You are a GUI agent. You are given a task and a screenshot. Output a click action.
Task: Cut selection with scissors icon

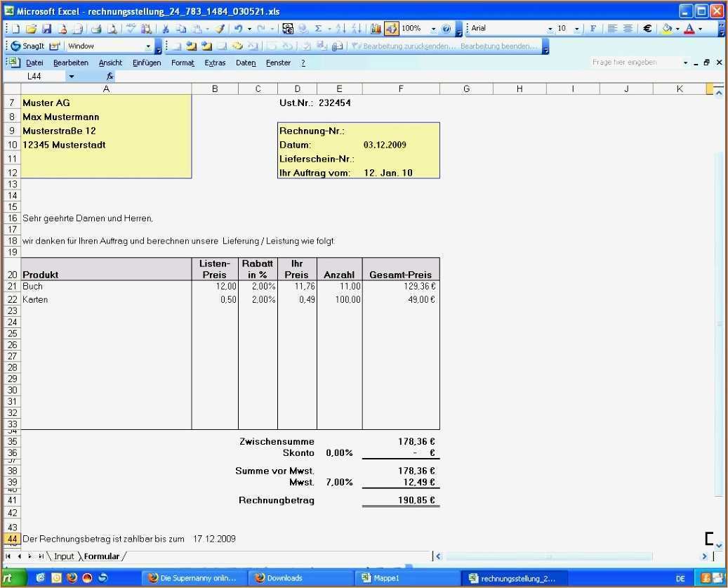click(165, 29)
